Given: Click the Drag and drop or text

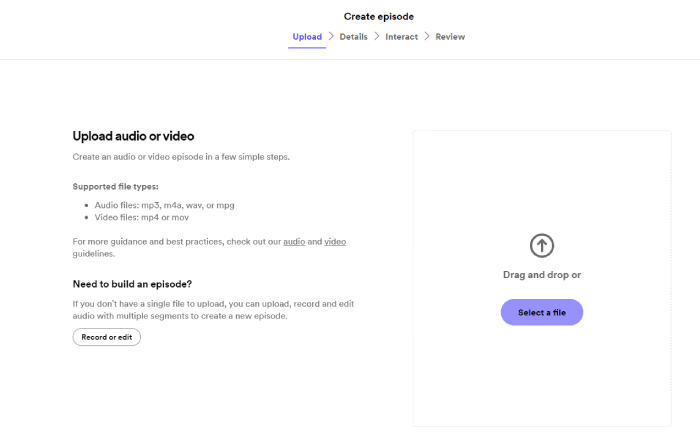Looking at the screenshot, I should (x=541, y=274).
